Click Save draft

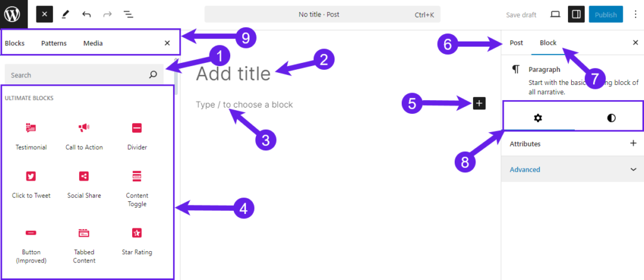click(521, 15)
